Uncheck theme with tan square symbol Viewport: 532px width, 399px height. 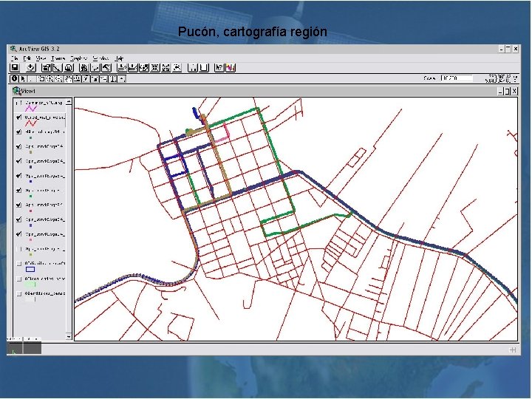(x=19, y=146)
